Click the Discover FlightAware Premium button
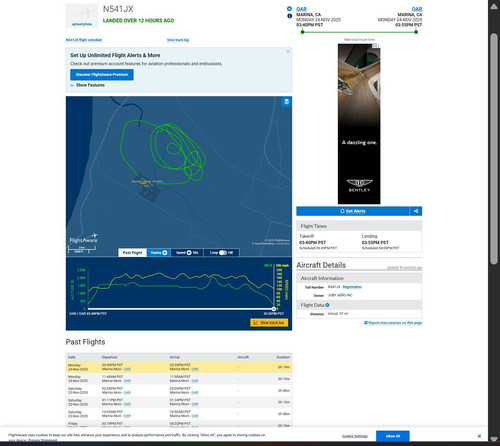The image size is (500, 446). 102,75
